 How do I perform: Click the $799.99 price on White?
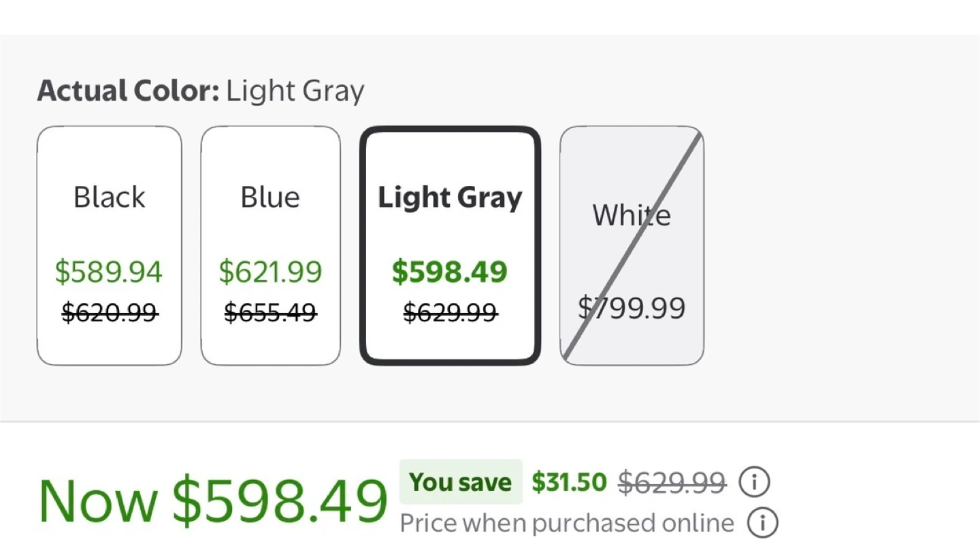pyautogui.click(x=632, y=308)
